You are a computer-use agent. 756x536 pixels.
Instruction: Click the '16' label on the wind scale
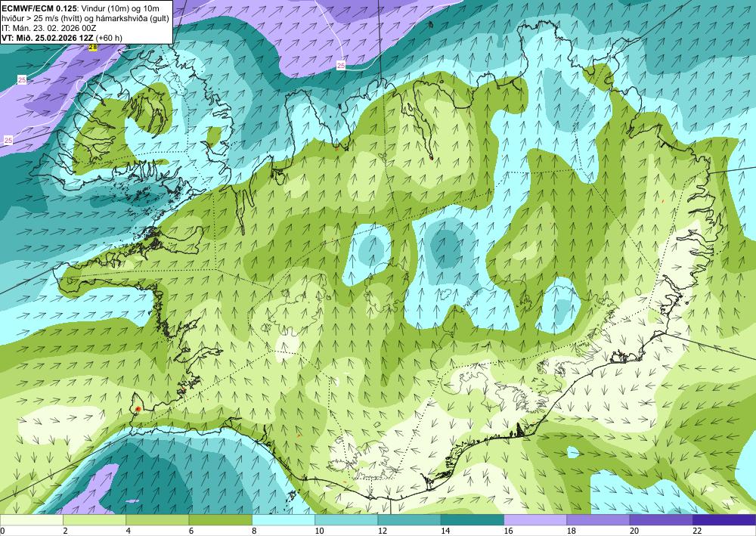(x=508, y=531)
